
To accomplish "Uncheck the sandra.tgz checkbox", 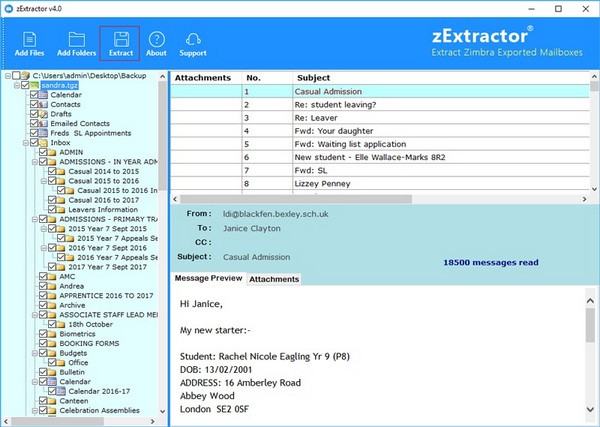I will coord(25,85).
